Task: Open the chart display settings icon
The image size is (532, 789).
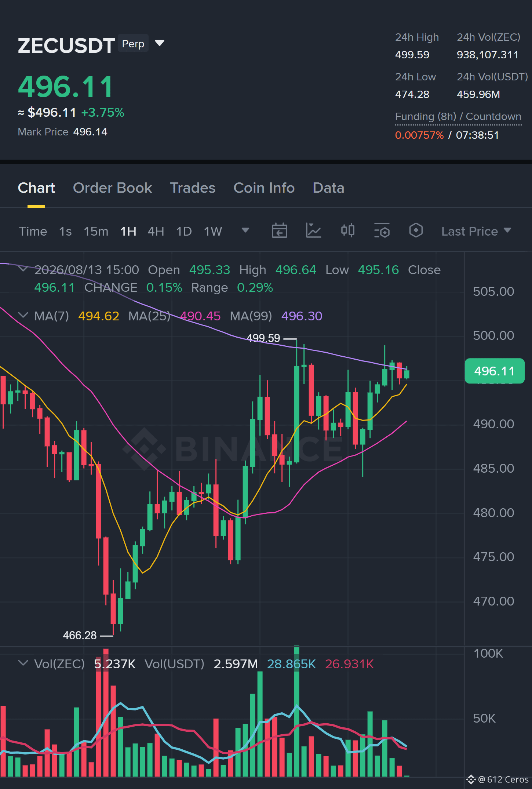Action: 382,231
